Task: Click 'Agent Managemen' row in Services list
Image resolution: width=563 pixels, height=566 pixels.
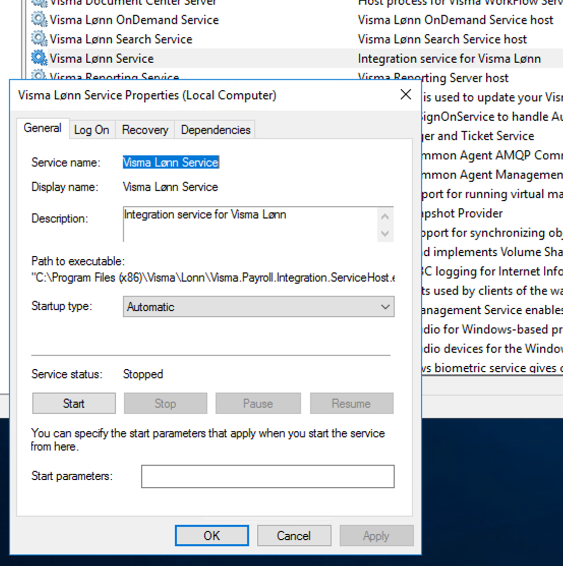Action: pos(492,175)
